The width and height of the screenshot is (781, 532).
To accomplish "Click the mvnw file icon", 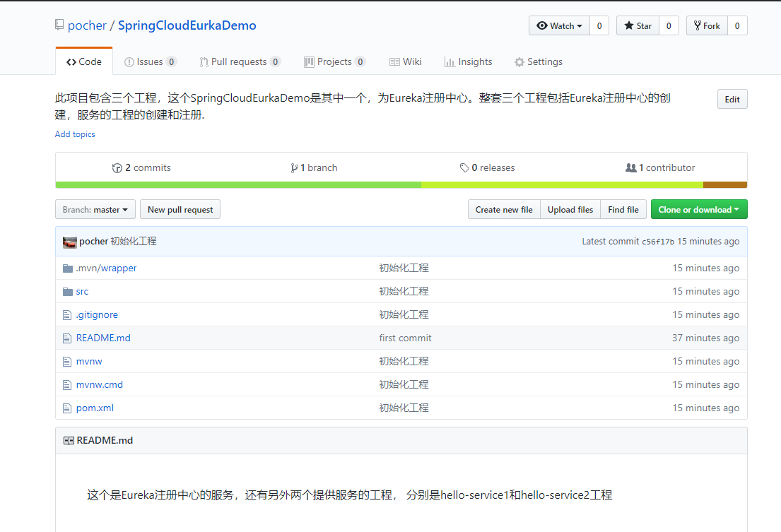I will pos(67,362).
